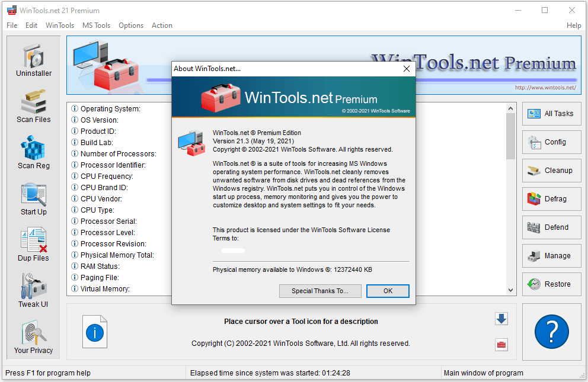Select the Restore task group
Screen dimensions: 588x382
click(552, 284)
